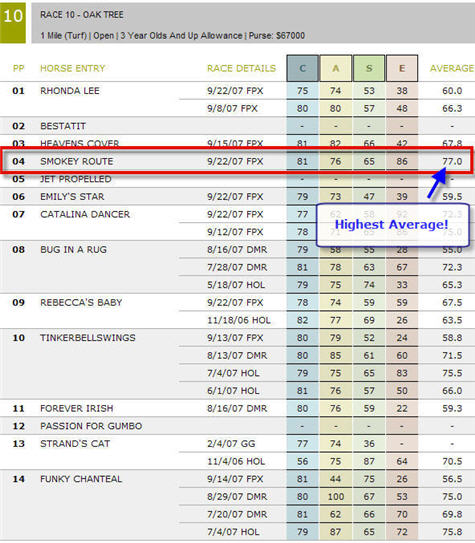Click Emily's Star 9/22/07 FPX race

point(235,197)
